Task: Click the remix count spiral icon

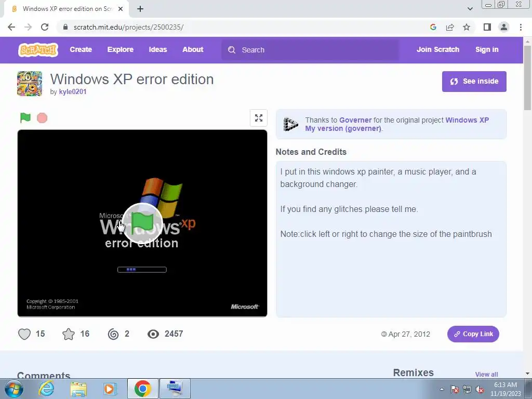Action: click(113, 334)
